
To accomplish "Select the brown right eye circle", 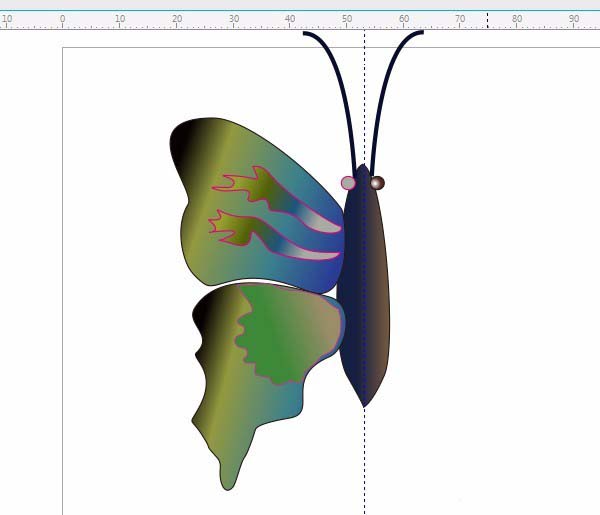I will coord(377,183).
